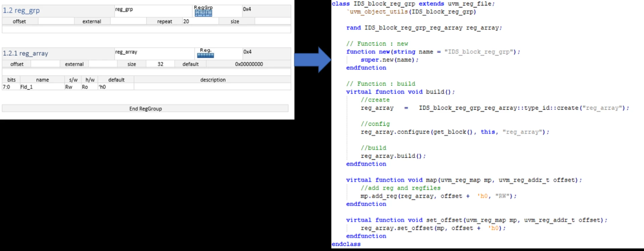Select the Rw software access cell

coord(69,87)
